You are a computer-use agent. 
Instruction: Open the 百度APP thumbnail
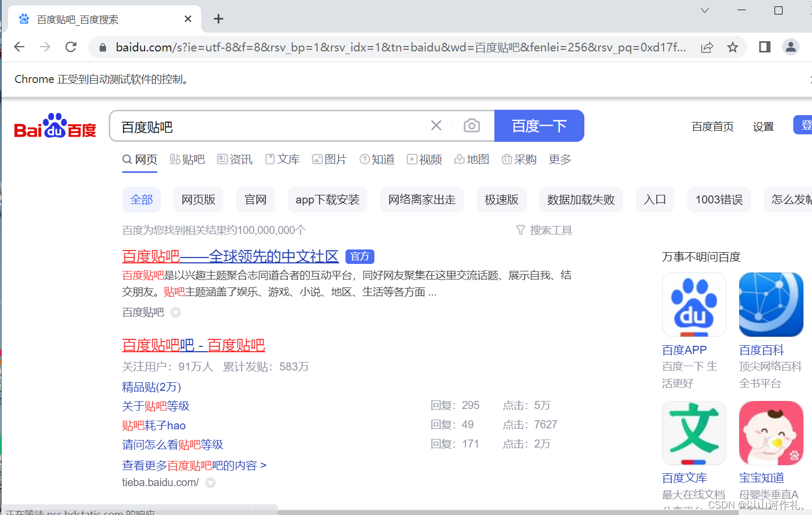click(x=694, y=305)
